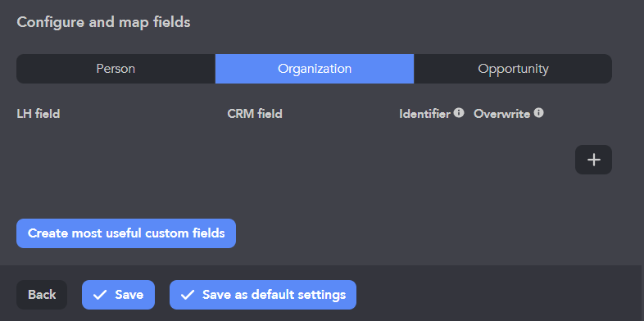Select the Organization tab
644x321 pixels.
[x=315, y=69]
